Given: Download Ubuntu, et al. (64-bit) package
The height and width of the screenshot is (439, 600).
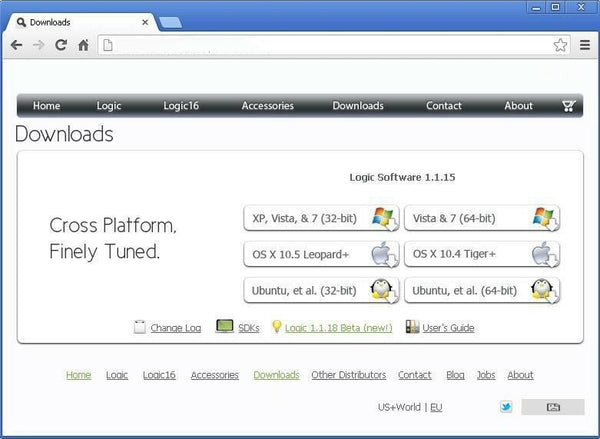Looking at the screenshot, I should click(x=482, y=290).
